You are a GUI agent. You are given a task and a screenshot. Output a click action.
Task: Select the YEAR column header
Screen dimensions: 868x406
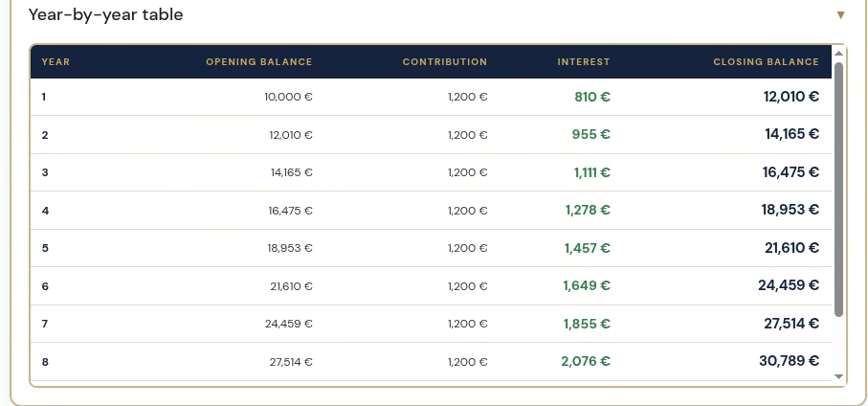click(x=56, y=62)
